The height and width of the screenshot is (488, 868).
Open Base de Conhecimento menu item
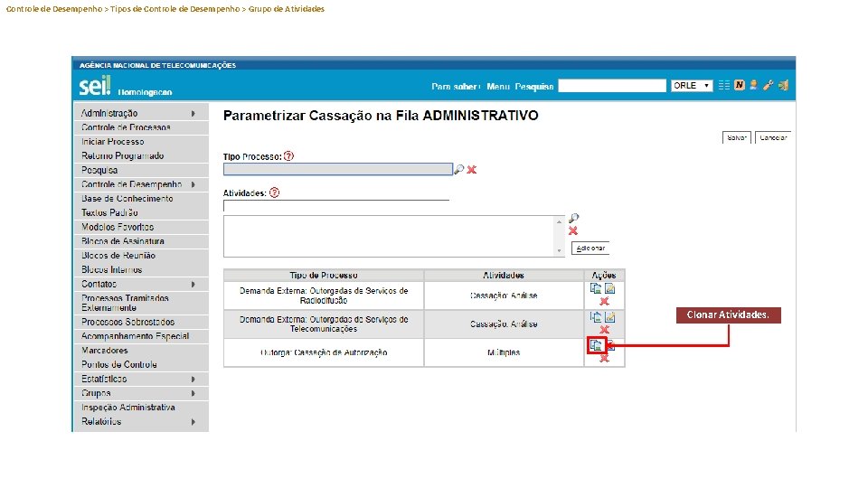tap(141, 199)
